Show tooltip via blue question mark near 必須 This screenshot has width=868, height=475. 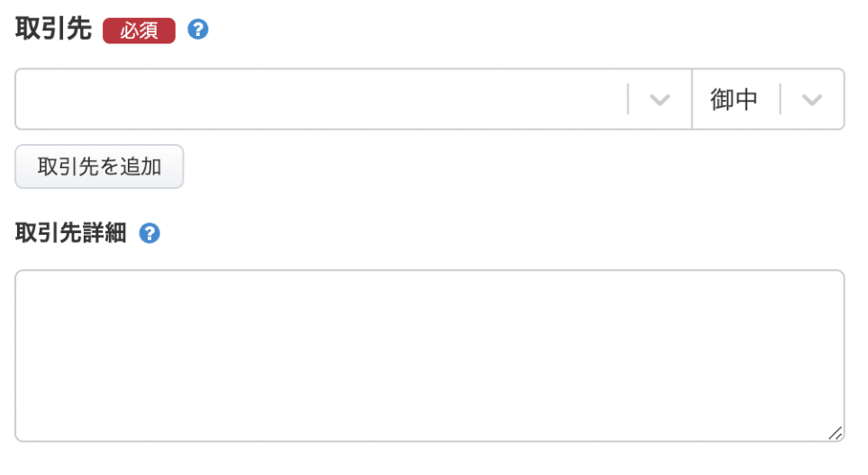click(198, 30)
